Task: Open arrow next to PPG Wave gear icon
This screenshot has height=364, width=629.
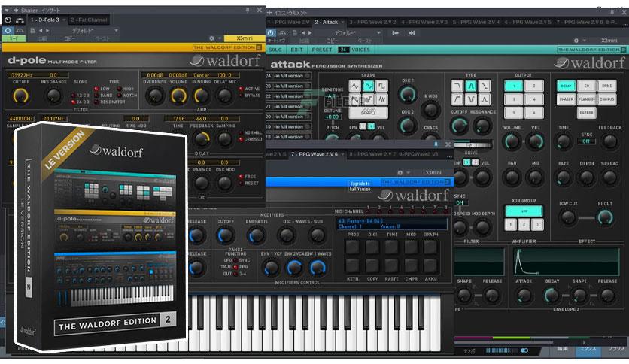Action: (x=408, y=172)
